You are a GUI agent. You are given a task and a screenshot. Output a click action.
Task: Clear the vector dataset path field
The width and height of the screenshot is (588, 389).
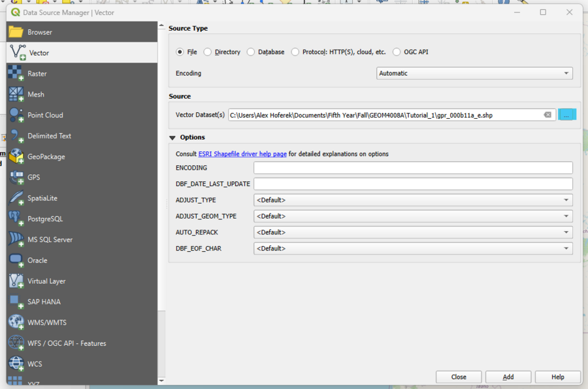547,114
